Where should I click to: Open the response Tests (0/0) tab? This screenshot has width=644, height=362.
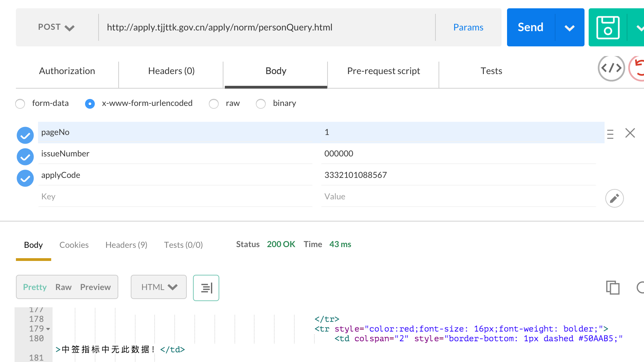point(183,245)
